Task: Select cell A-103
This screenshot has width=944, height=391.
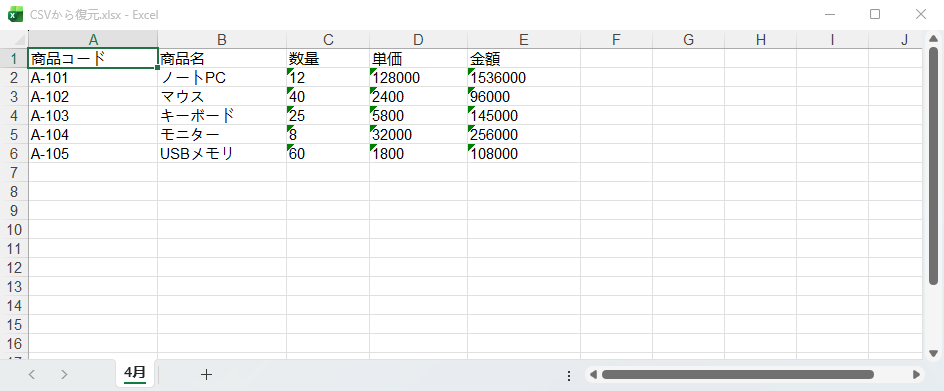Action: [x=93, y=116]
